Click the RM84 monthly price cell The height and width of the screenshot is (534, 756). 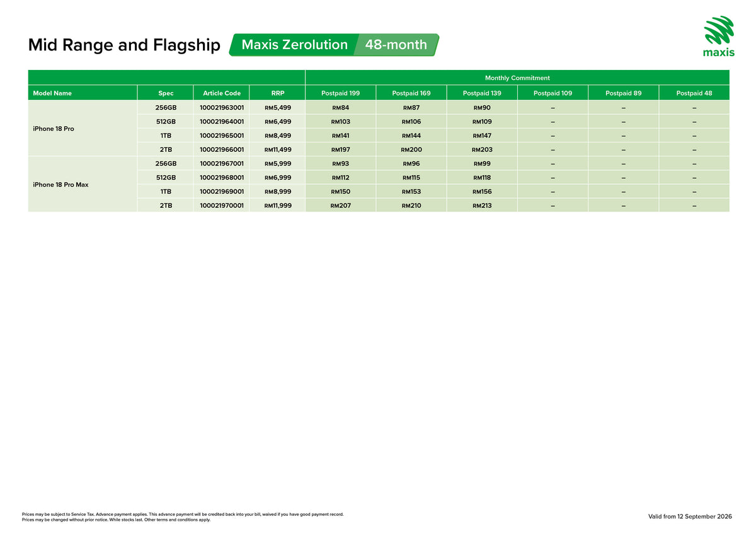point(340,108)
